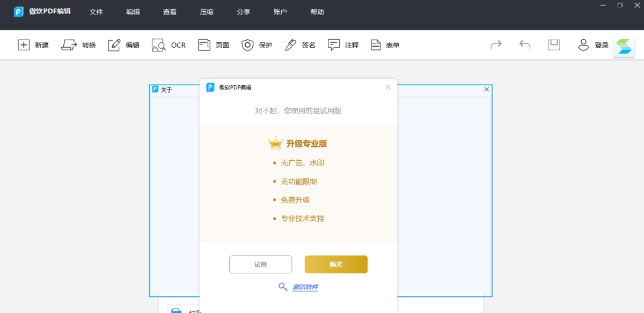Open the 查看 (View) menu
The width and height of the screenshot is (644, 313).
pyautogui.click(x=170, y=12)
